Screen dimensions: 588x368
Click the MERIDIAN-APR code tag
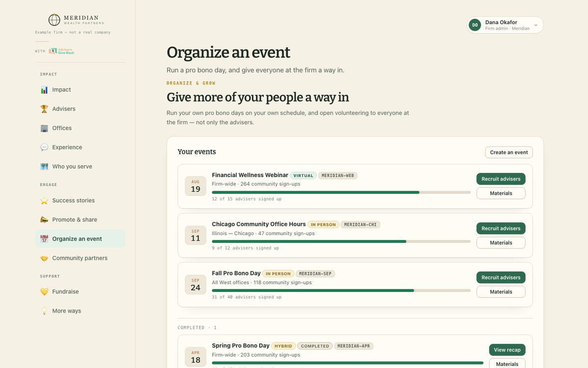point(354,346)
